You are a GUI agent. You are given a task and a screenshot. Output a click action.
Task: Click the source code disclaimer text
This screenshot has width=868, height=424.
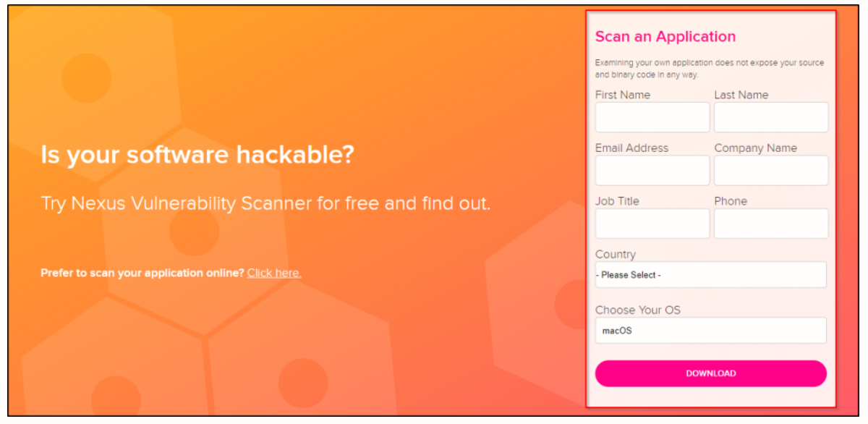point(709,67)
